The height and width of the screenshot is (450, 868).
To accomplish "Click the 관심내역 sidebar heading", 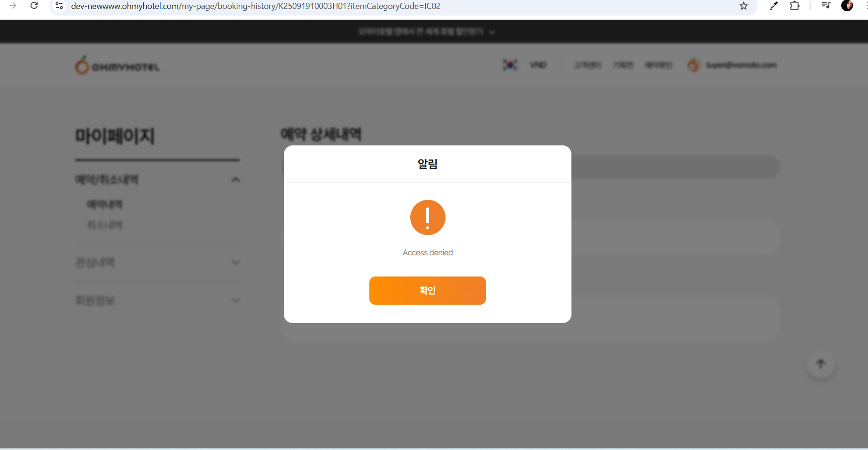I will [x=95, y=262].
